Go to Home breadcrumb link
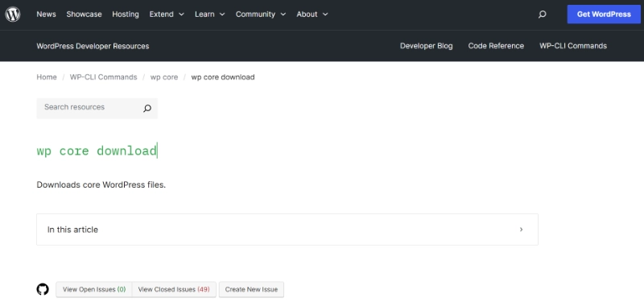 47,77
